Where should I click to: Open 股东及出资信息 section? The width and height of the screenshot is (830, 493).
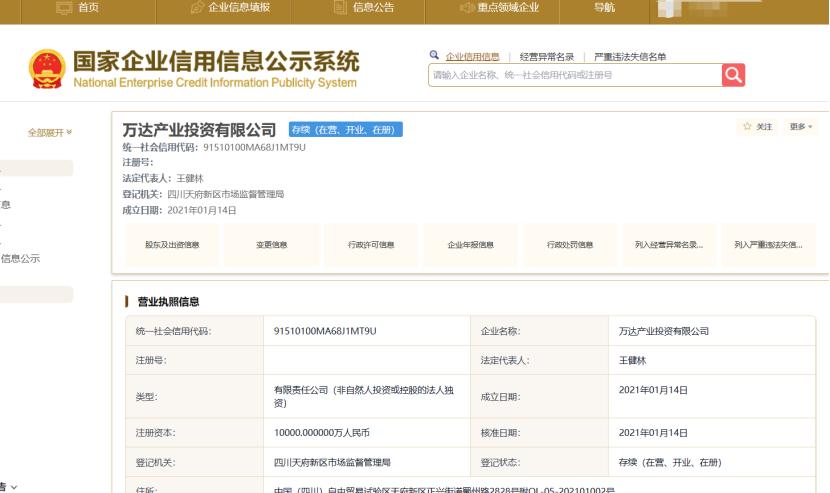click(172, 245)
